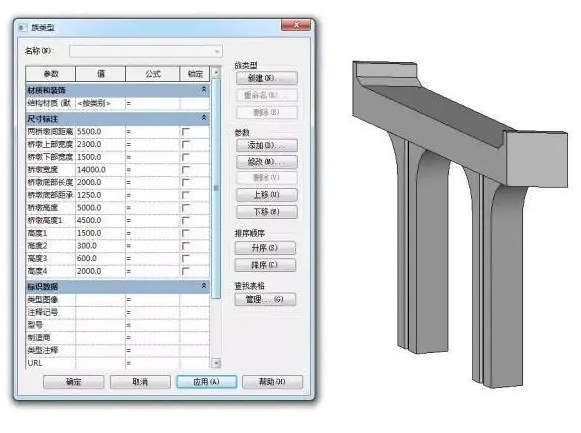This screenshot has height=433, width=581.
Task: Check the lock box for 高度4
Action: click(186, 271)
